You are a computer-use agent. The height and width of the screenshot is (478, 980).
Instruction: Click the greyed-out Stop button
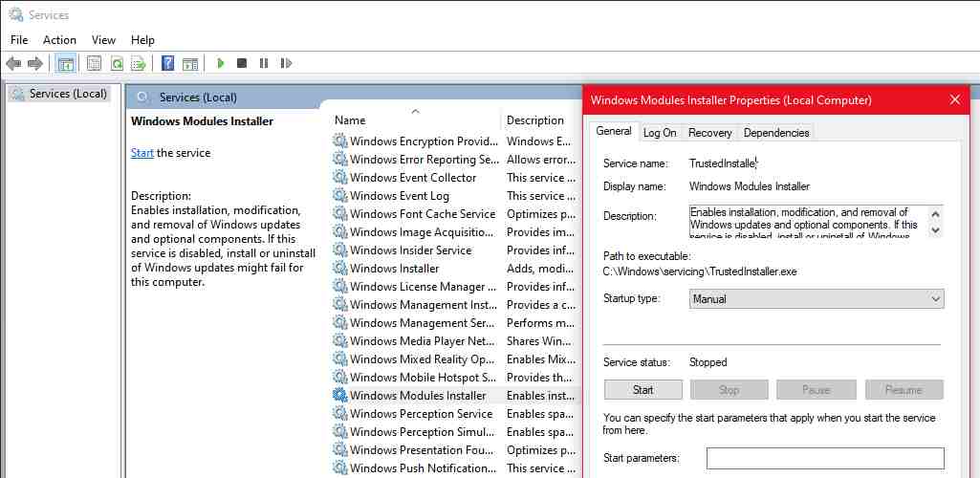pyautogui.click(x=730, y=390)
